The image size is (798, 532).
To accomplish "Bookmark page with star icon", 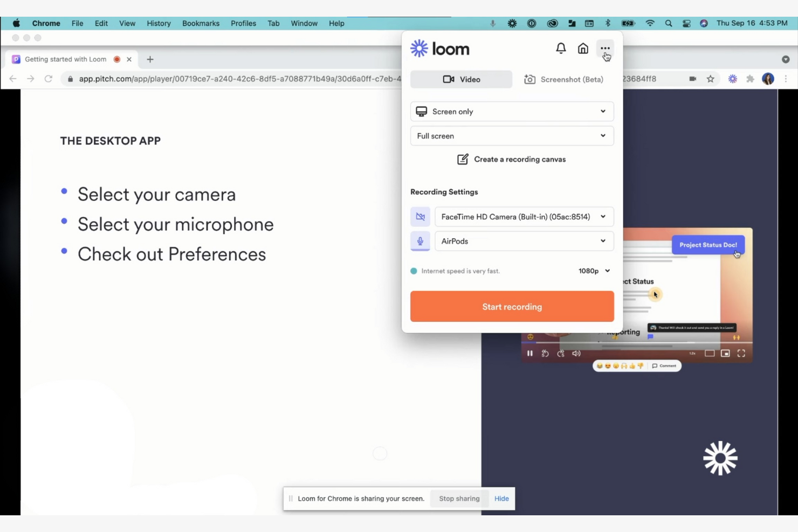I will click(x=711, y=79).
